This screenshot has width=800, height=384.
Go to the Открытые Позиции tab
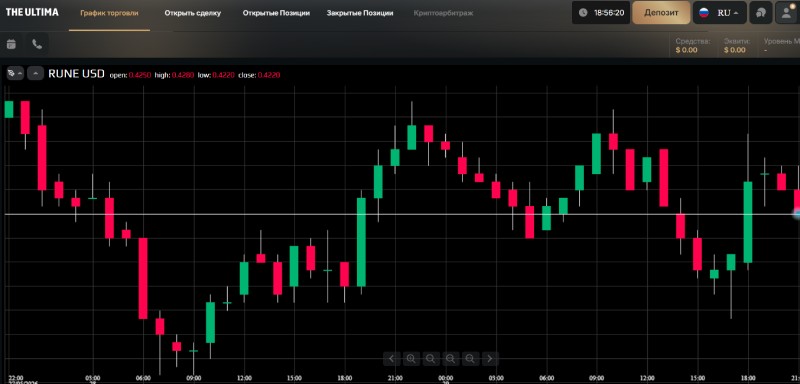[277, 13]
